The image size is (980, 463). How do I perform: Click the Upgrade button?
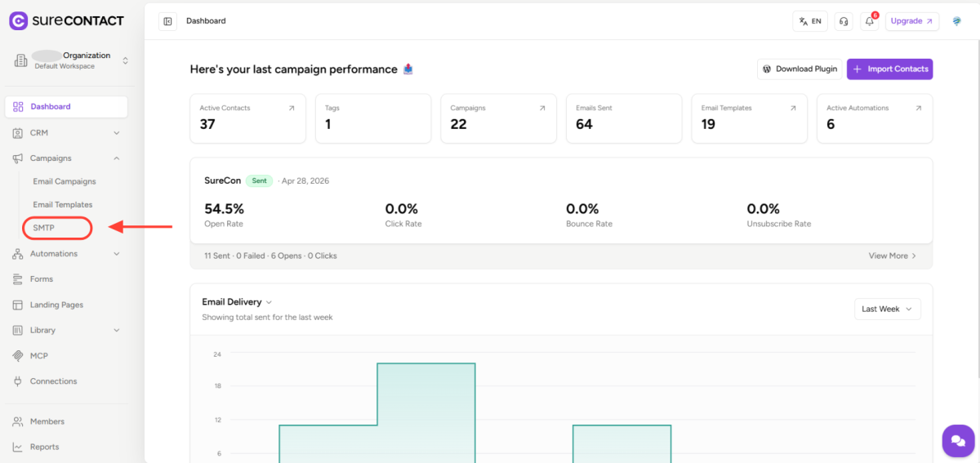click(912, 21)
